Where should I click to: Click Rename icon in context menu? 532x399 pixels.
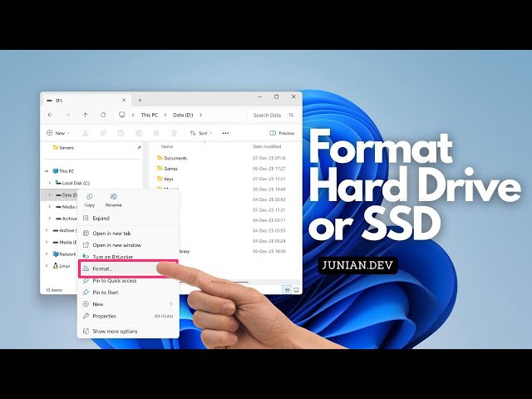(113, 200)
